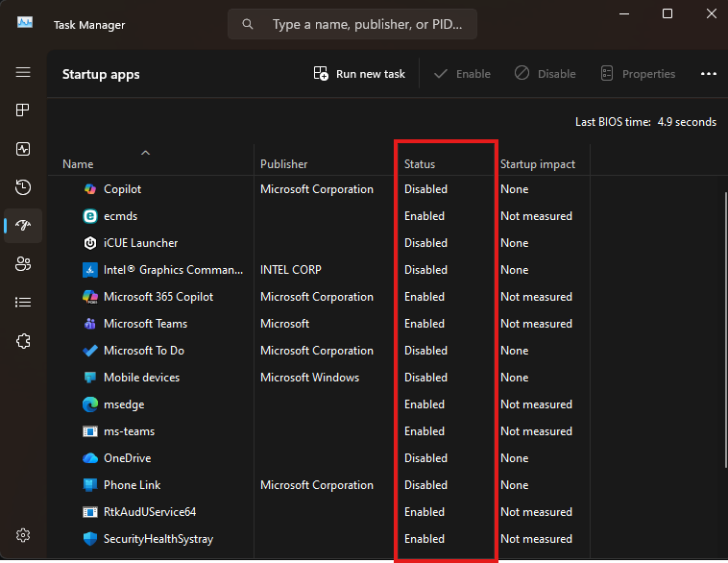The image size is (728, 563).
Task: Open the App history page icon
Action: [23, 187]
